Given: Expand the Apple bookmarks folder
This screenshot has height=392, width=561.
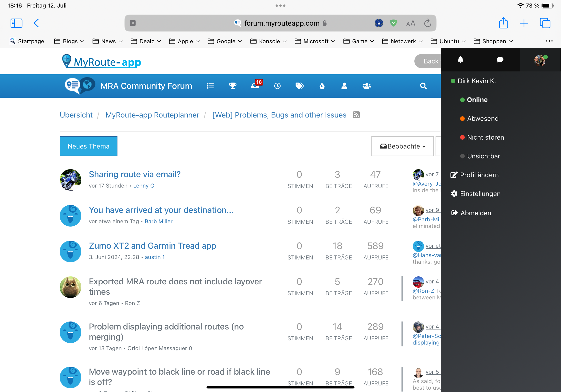Looking at the screenshot, I should 184,41.
